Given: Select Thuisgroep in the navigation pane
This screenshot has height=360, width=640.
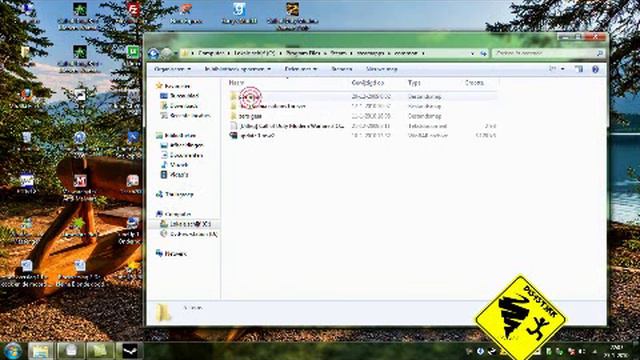Looking at the screenshot, I should click(x=175, y=195).
